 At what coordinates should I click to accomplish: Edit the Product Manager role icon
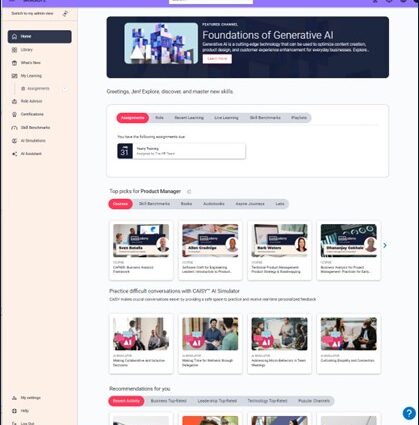click(x=189, y=191)
